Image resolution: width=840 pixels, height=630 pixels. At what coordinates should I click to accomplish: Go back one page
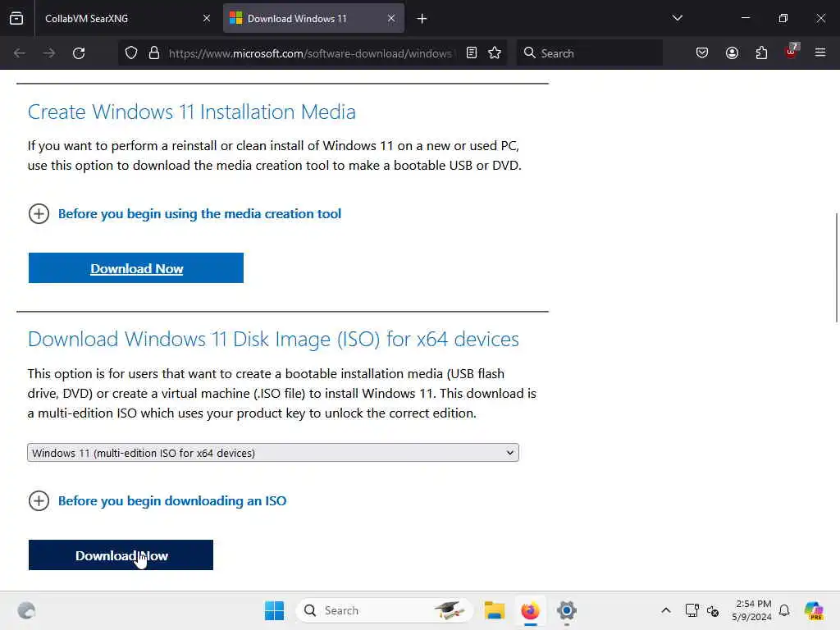pos(20,53)
